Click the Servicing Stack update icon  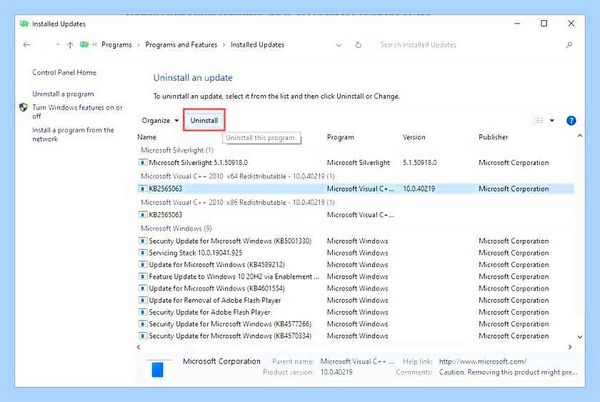(x=142, y=253)
